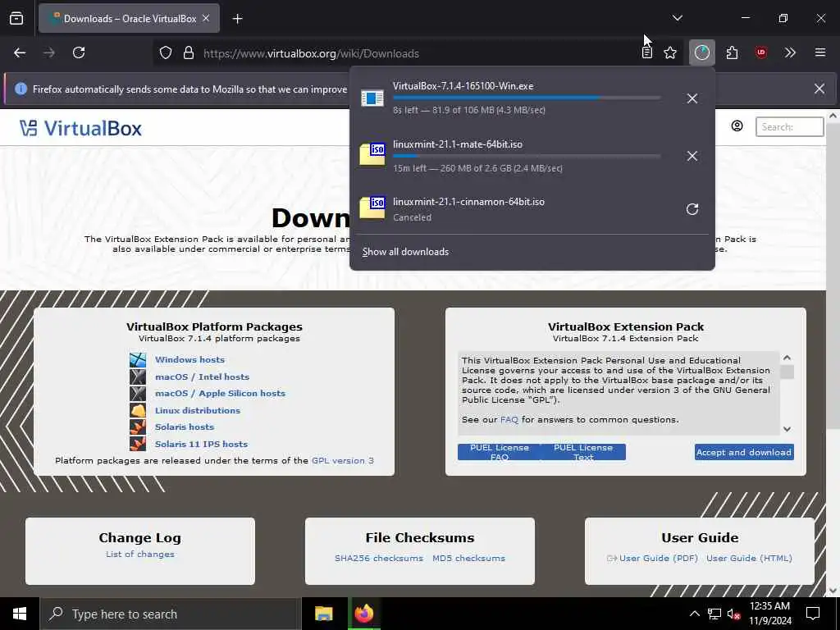Click linuxmint mate download progress bar

click(x=527, y=156)
